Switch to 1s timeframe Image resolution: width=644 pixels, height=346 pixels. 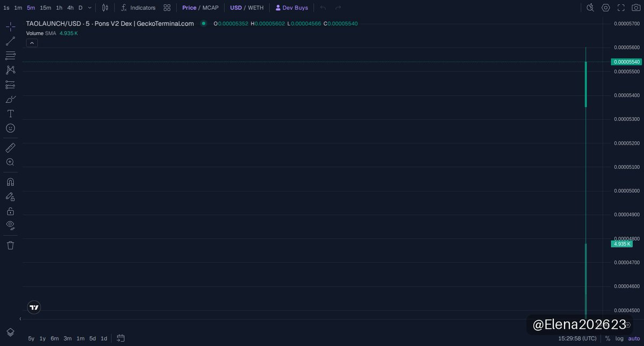6,8
